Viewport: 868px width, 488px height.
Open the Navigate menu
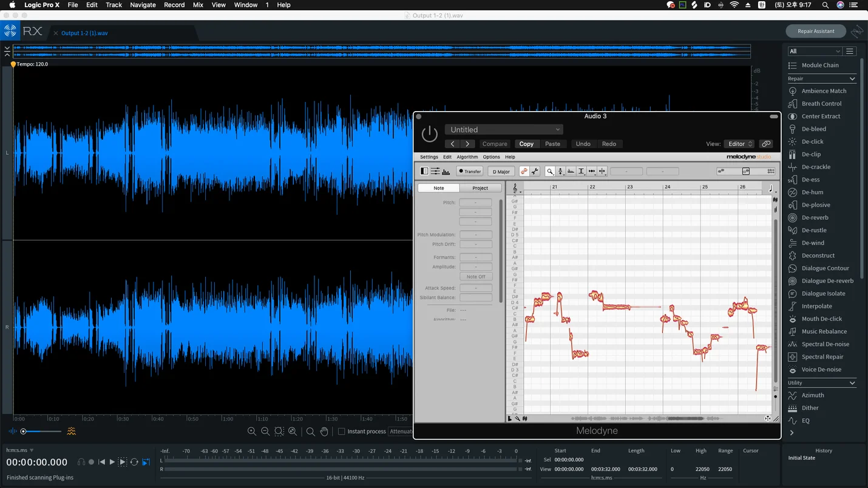point(143,5)
